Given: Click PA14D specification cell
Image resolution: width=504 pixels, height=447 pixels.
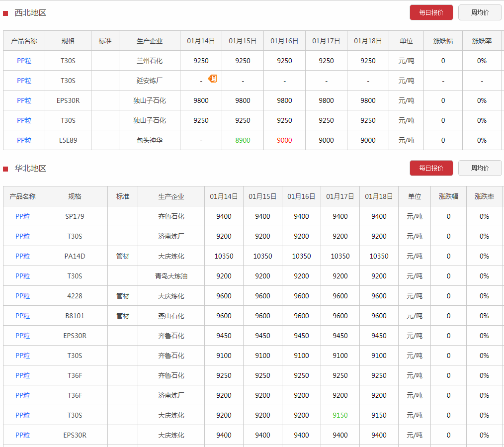Looking at the screenshot, I should [x=75, y=256].
